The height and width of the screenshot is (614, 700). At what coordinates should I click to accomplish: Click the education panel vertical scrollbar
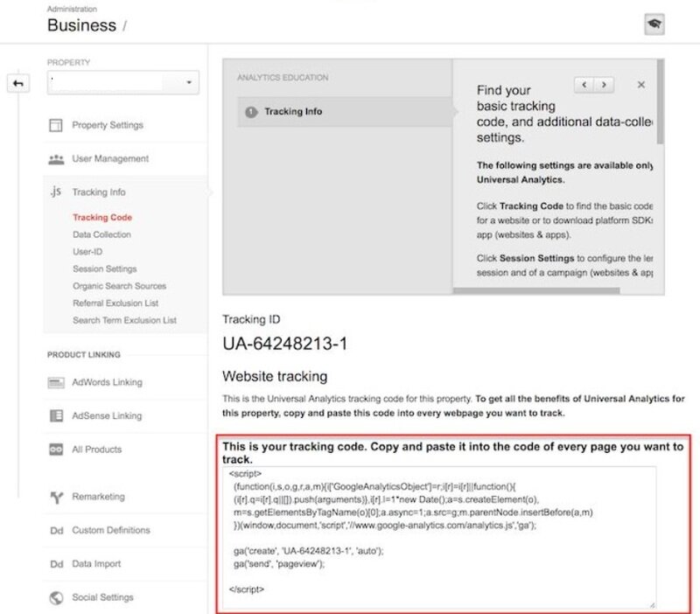pos(660,102)
